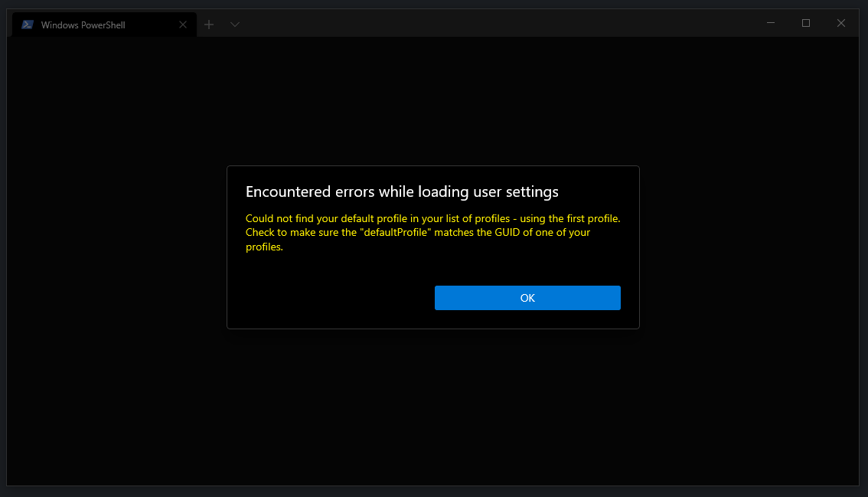Viewport: 868px width, 497px height.
Task: Close the Windows PowerShell tab
Action: point(183,25)
